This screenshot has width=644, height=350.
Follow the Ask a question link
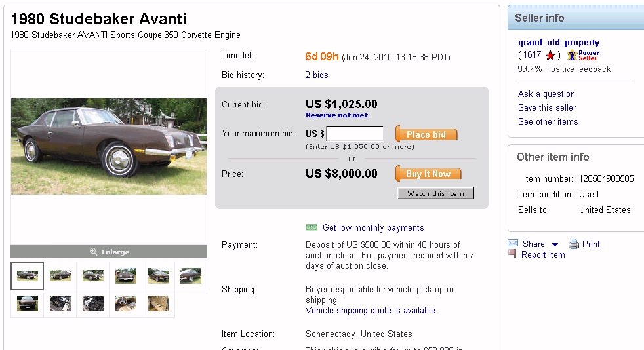pyautogui.click(x=546, y=94)
